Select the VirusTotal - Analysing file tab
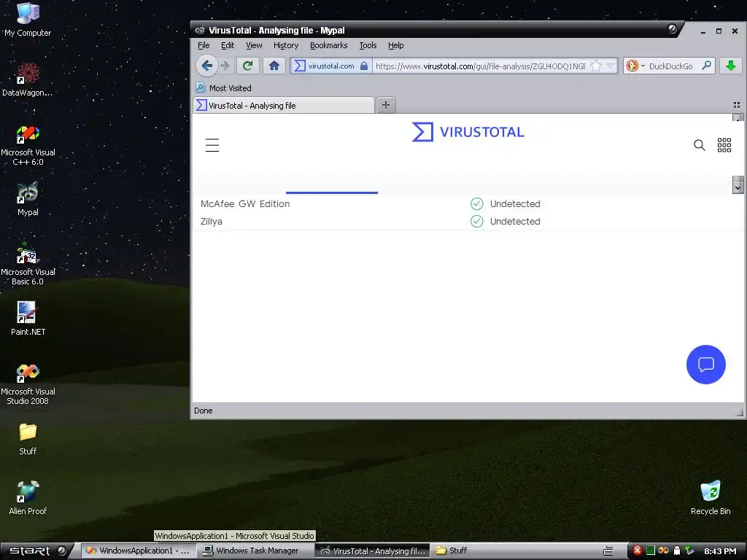 284,105
